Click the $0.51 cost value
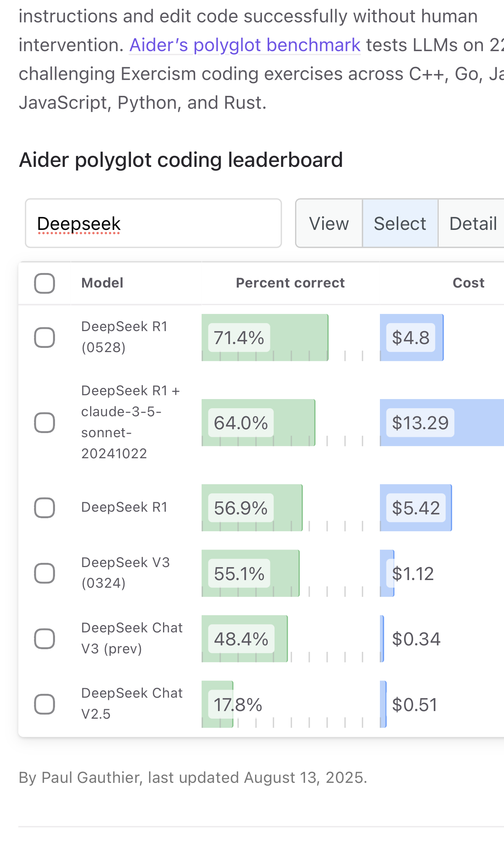 click(x=415, y=705)
